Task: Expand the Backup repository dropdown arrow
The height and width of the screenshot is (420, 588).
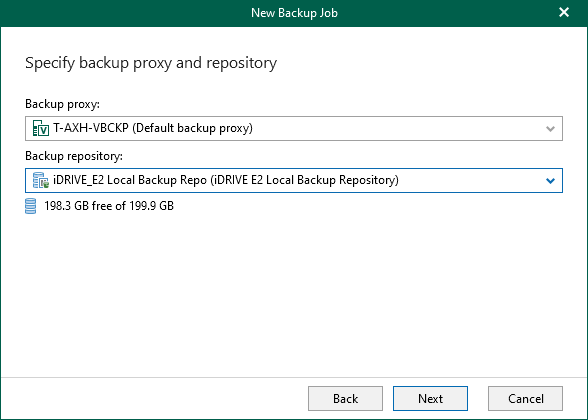Action: point(550,181)
